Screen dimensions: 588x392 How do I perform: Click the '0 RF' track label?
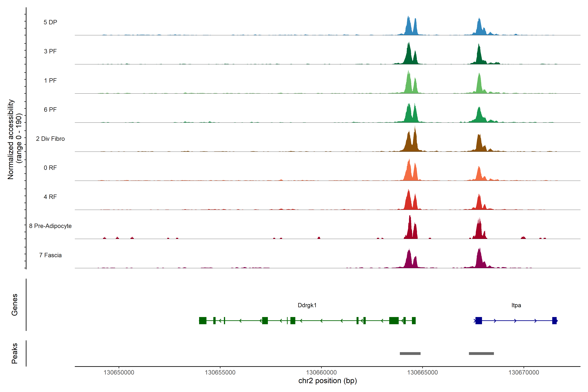coord(50,168)
